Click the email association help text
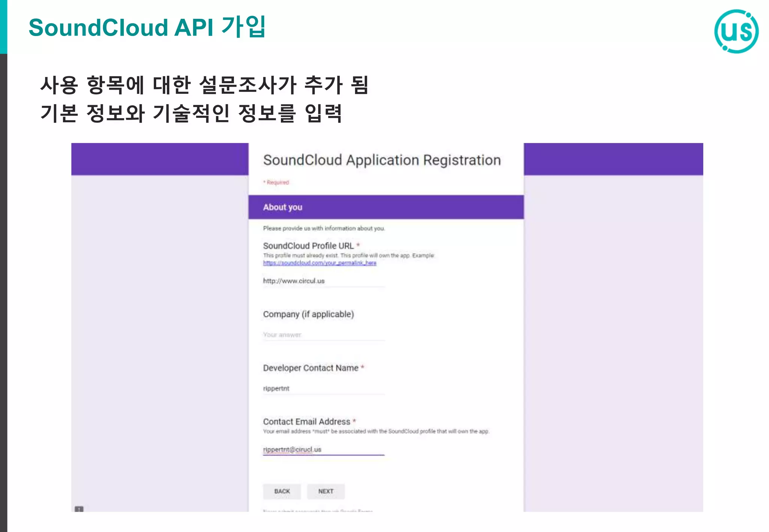This screenshot has width=769, height=532. click(x=376, y=431)
